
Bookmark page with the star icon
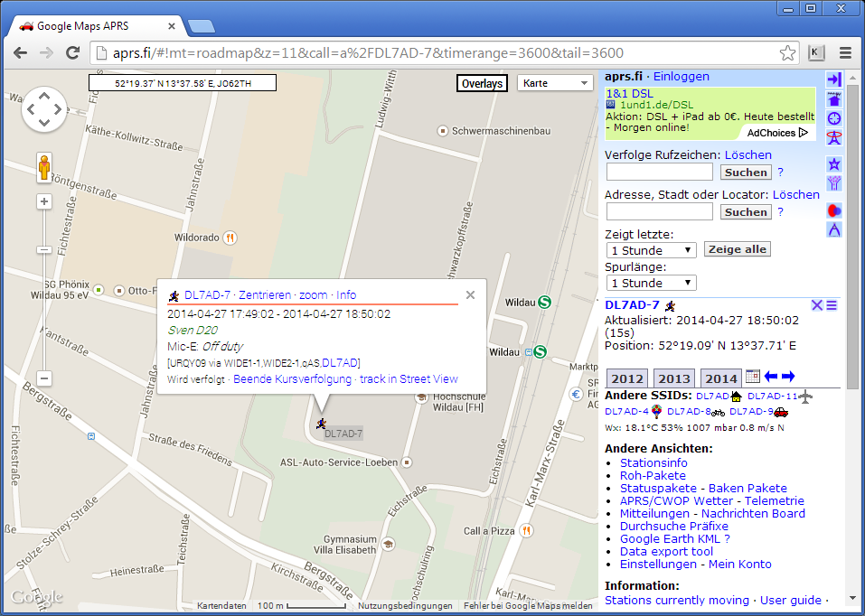click(x=788, y=53)
